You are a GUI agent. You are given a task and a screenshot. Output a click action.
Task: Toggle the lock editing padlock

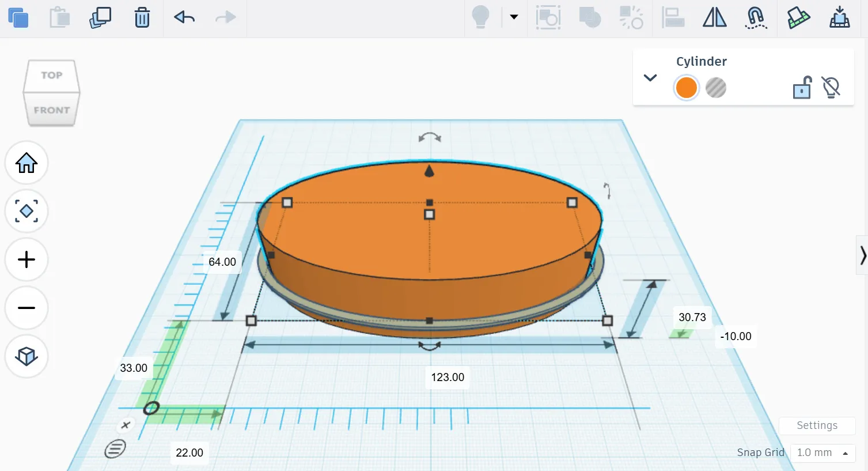(802, 88)
